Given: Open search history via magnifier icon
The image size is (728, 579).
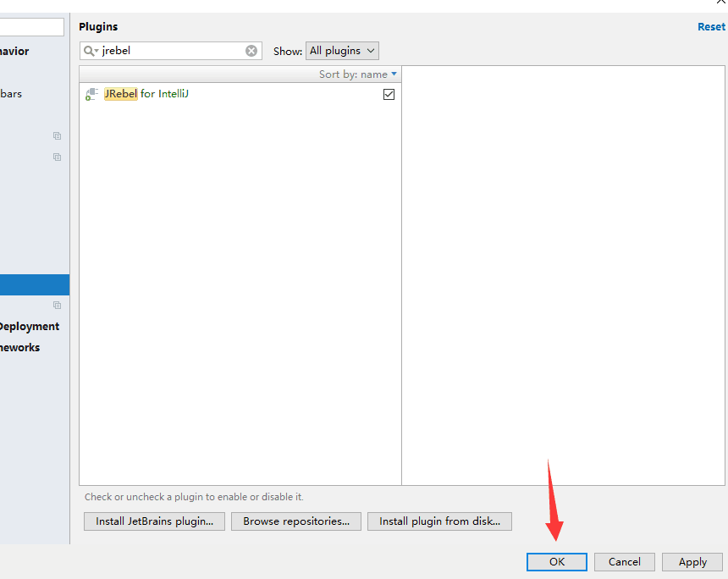Looking at the screenshot, I should click(x=91, y=51).
